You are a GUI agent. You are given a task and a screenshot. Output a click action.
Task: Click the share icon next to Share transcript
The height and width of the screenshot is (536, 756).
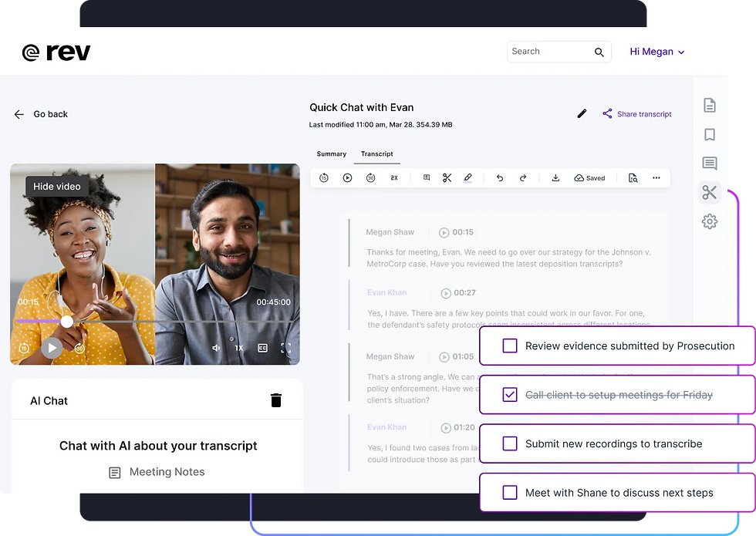[x=607, y=114]
